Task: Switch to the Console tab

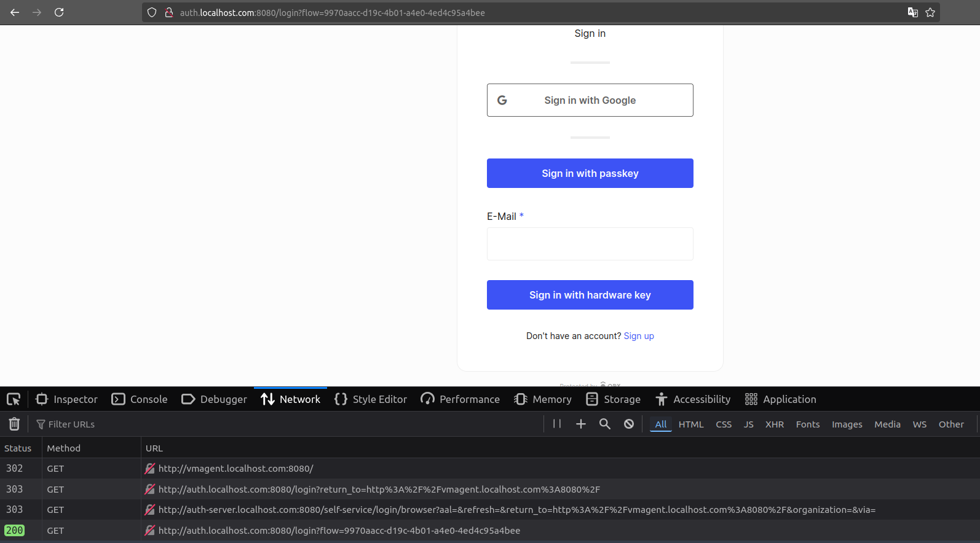Action: pyautogui.click(x=140, y=399)
